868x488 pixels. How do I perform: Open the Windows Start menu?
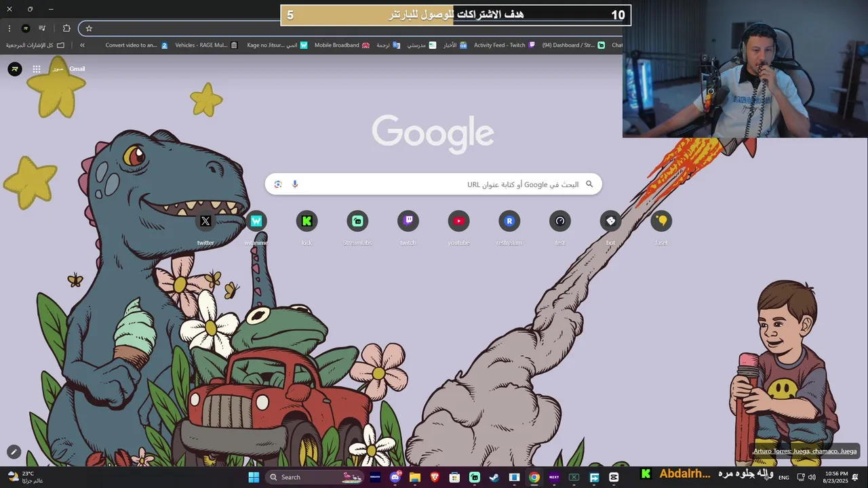coord(254,477)
